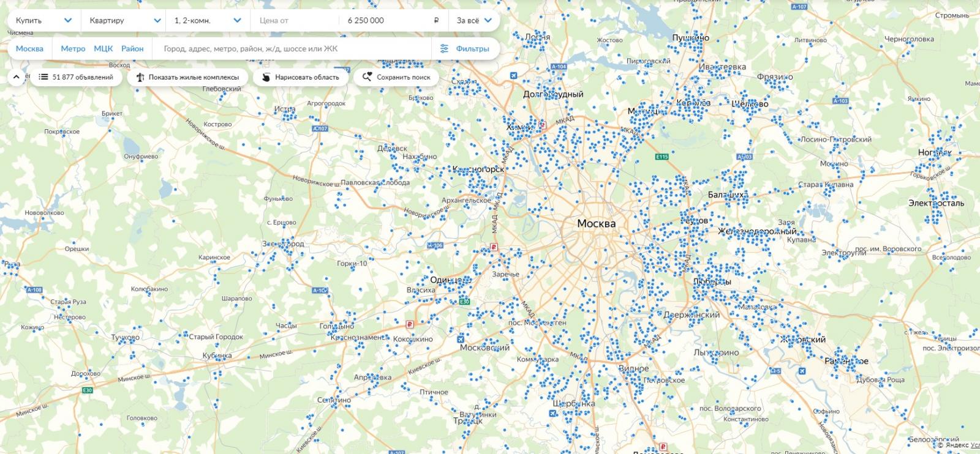This screenshot has width=980, height=454.
Task: Activate the Нарисовать область draw tool
Action: coord(300,77)
